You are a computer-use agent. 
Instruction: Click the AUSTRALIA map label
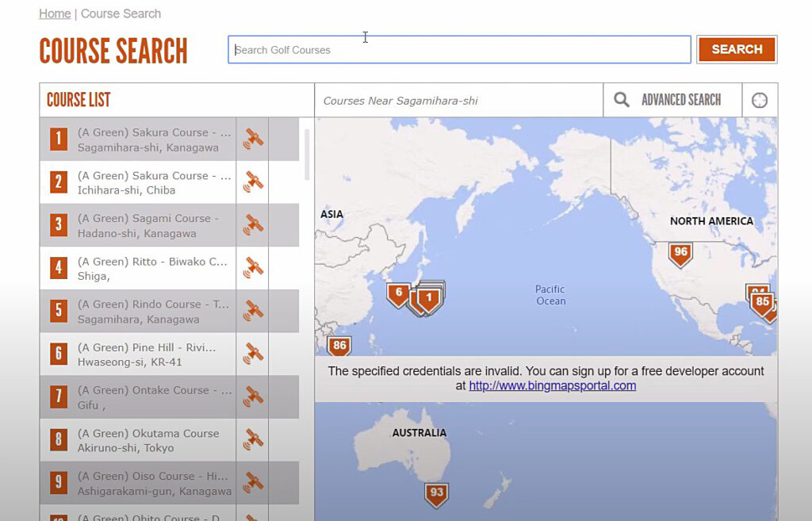(x=419, y=433)
